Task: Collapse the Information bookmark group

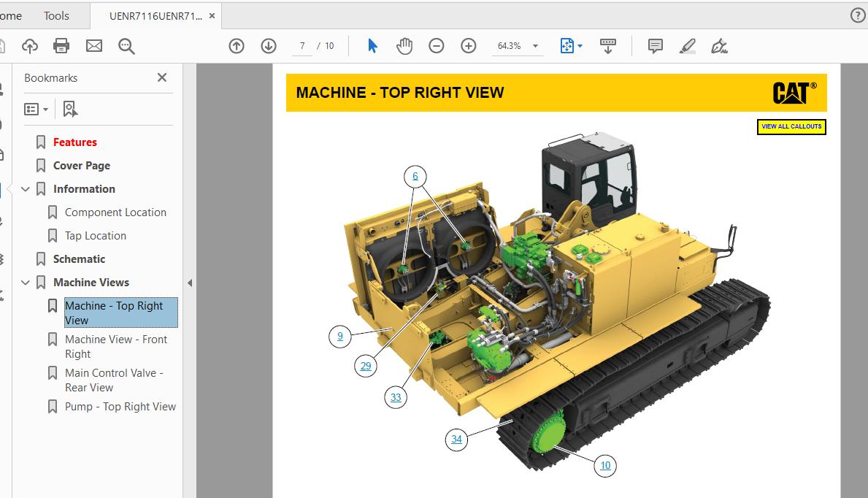Action: point(25,189)
